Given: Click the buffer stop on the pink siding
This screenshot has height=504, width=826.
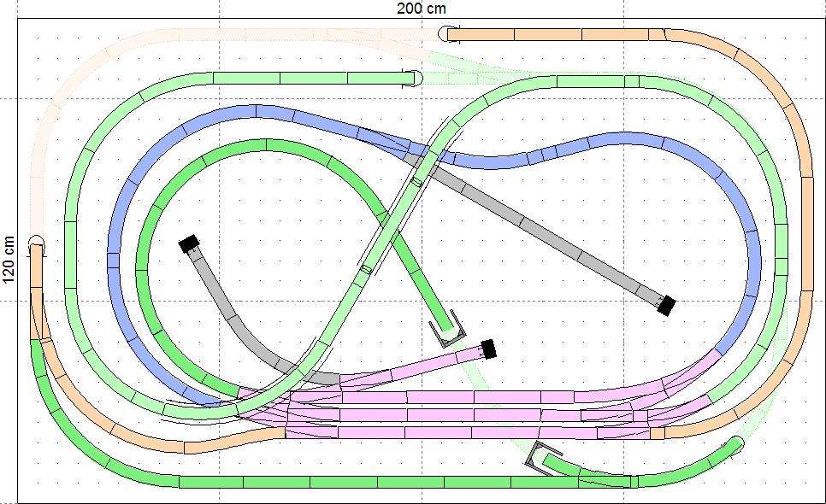Looking at the screenshot, I should coord(488,348).
